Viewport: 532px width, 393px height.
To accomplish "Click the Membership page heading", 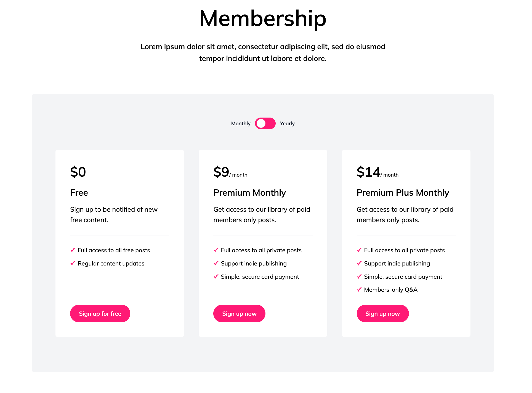I will pyautogui.click(x=263, y=18).
